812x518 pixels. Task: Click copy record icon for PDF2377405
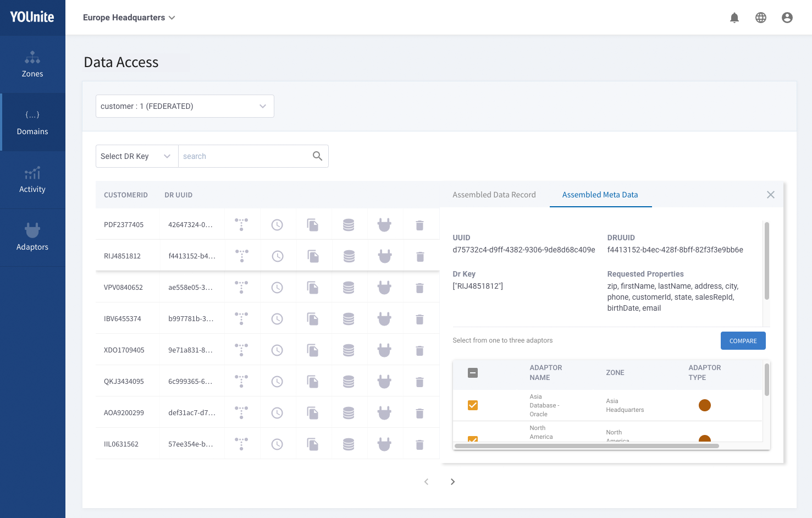313,224
